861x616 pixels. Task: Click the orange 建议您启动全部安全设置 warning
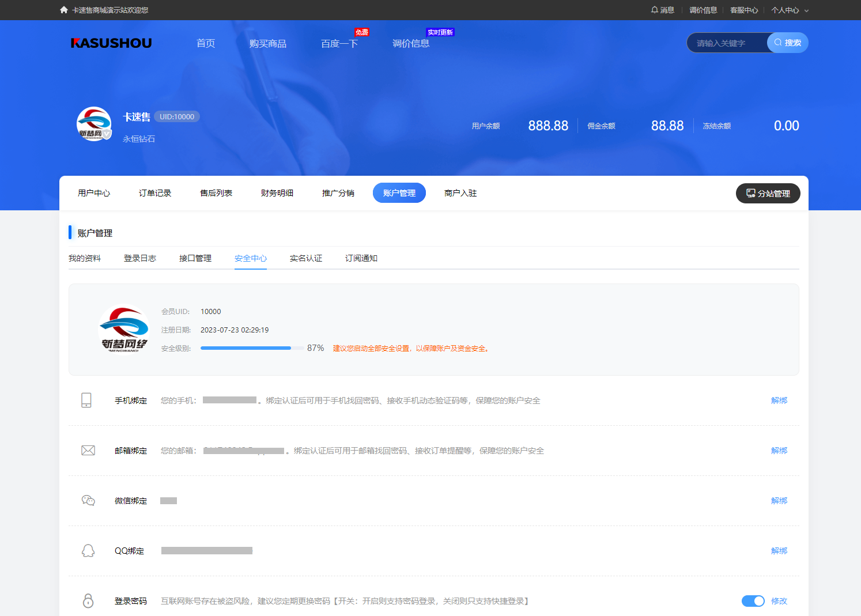[x=412, y=349]
